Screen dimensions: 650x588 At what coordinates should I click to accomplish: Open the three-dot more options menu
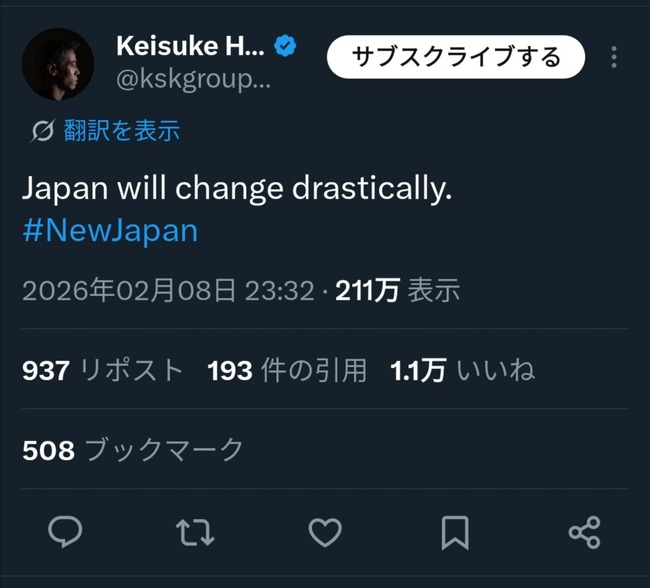click(x=614, y=57)
